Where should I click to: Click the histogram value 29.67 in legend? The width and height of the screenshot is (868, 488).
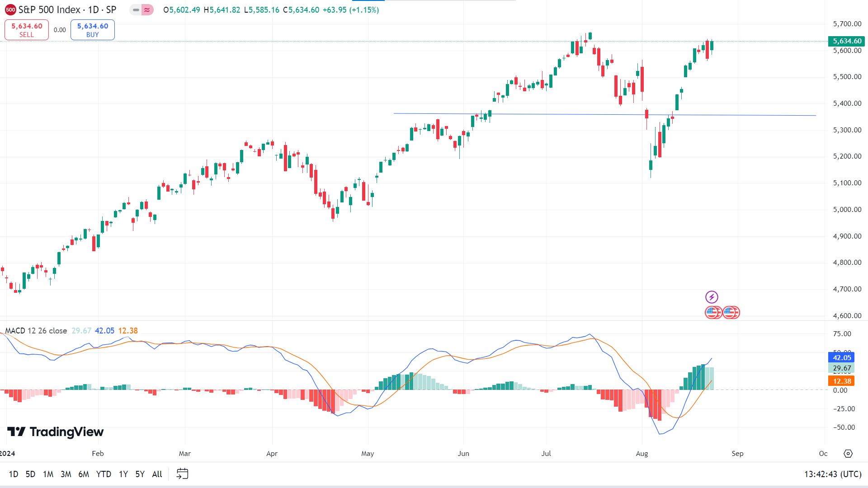tap(81, 331)
